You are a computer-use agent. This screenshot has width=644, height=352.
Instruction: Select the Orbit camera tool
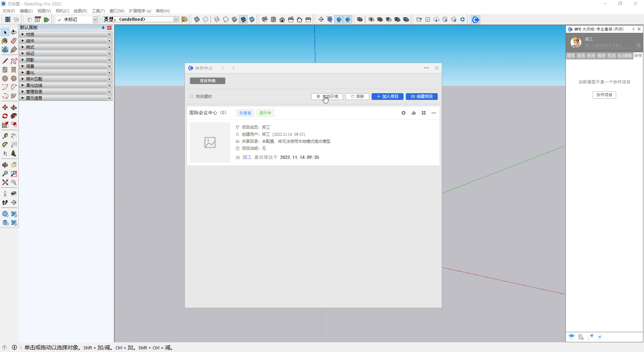click(x=5, y=165)
